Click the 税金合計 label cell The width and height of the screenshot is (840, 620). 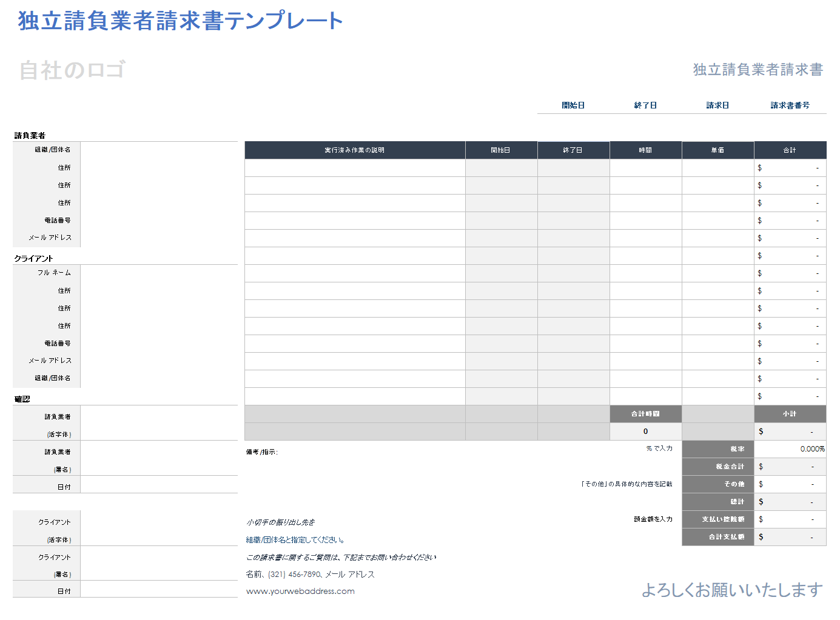717,467
